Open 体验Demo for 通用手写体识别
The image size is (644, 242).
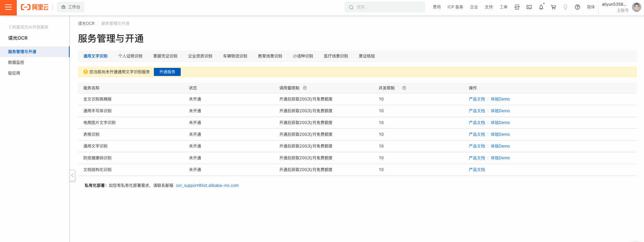(500, 111)
